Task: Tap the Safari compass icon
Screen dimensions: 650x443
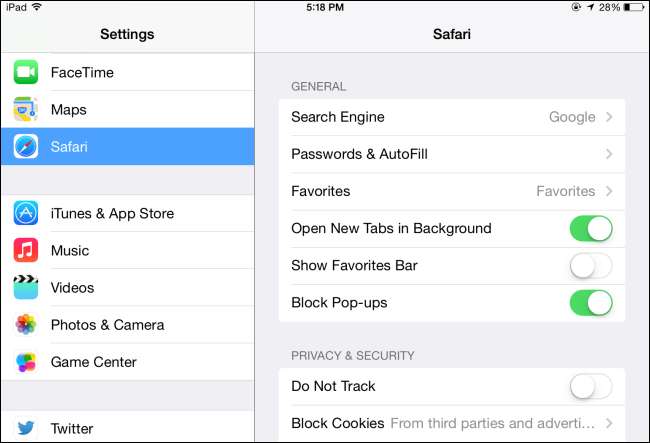Action: pos(26,147)
